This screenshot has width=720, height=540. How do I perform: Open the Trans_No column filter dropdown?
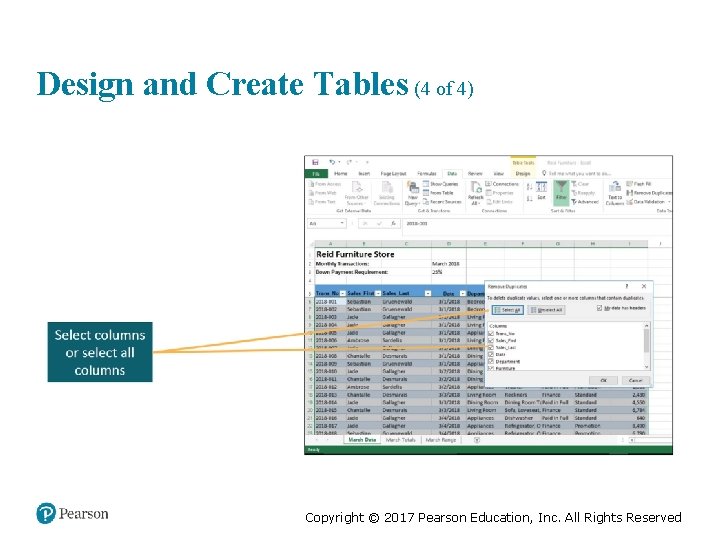pos(343,293)
